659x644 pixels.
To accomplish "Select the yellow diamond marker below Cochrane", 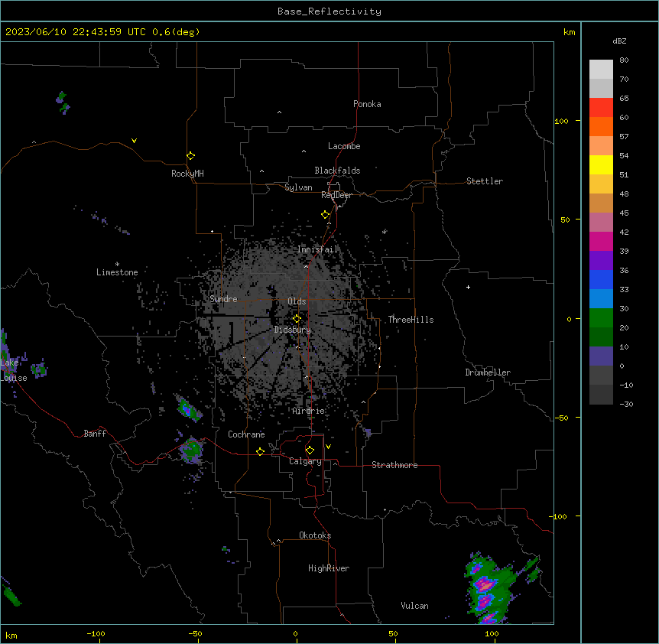I will point(260,451).
